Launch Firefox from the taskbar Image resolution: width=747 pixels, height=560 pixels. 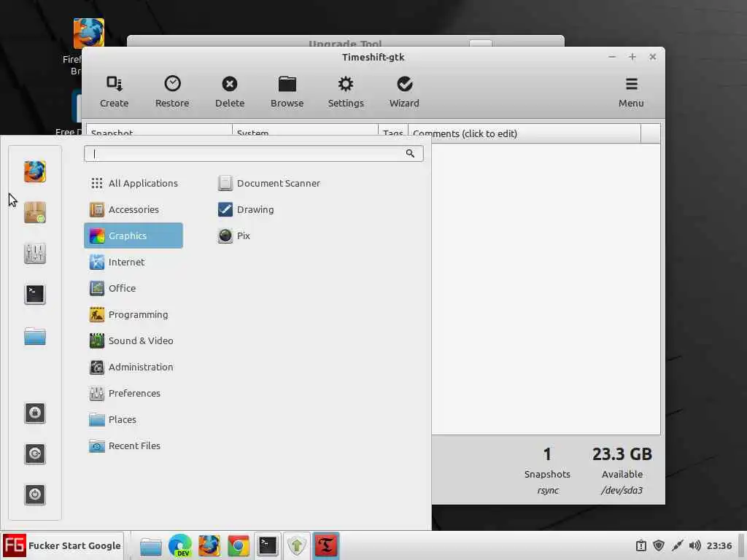(x=209, y=545)
